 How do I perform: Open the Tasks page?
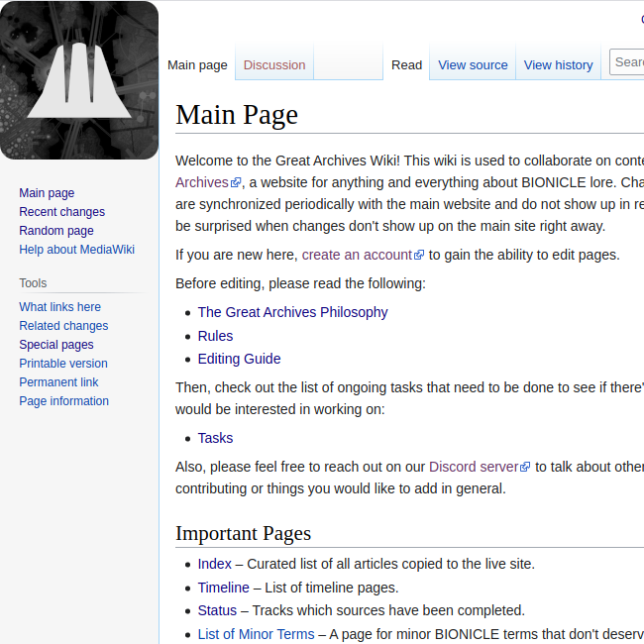click(x=215, y=438)
